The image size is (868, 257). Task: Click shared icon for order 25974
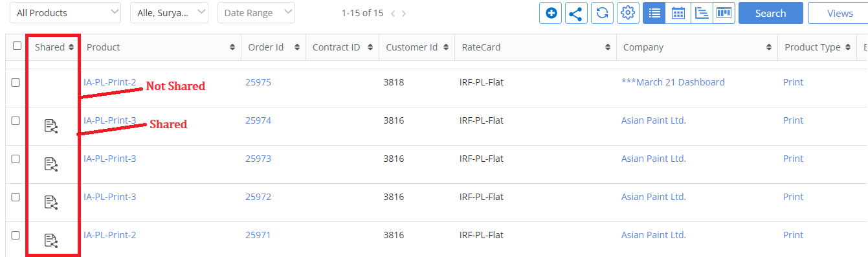pyautogui.click(x=50, y=126)
